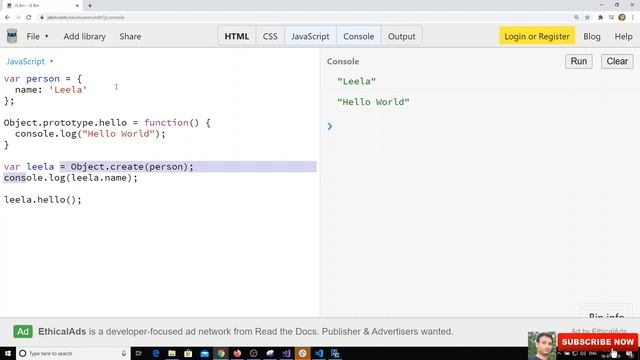This screenshot has width=640, height=360.
Task: Close the JS Bin browser tab
Action: pos(78,5)
